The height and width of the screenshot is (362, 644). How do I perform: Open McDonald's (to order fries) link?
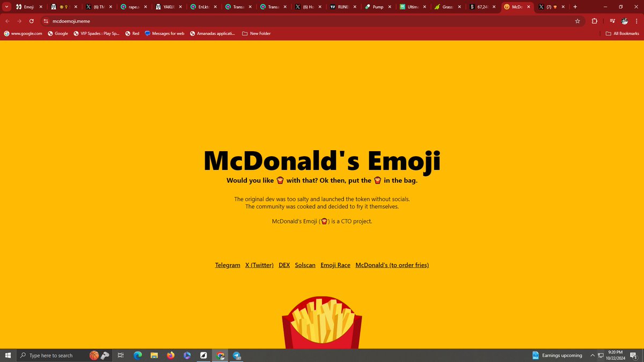tap(392, 265)
